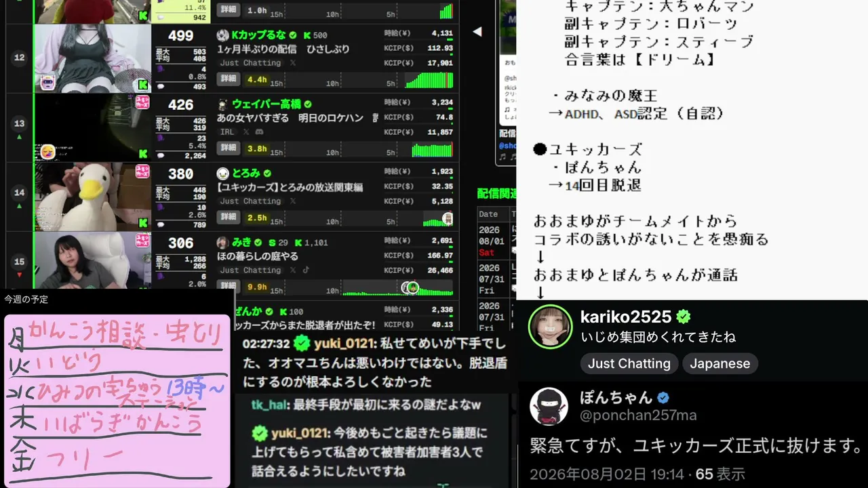The height and width of the screenshot is (488, 868).
Task: Click viewer graph in the とろみ row
Action: (x=438, y=219)
